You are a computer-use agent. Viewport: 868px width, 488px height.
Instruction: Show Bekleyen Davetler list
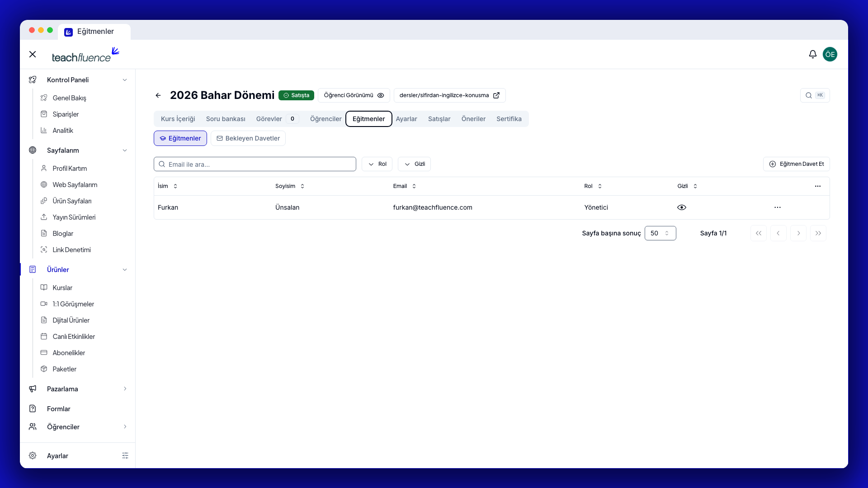pyautogui.click(x=248, y=138)
